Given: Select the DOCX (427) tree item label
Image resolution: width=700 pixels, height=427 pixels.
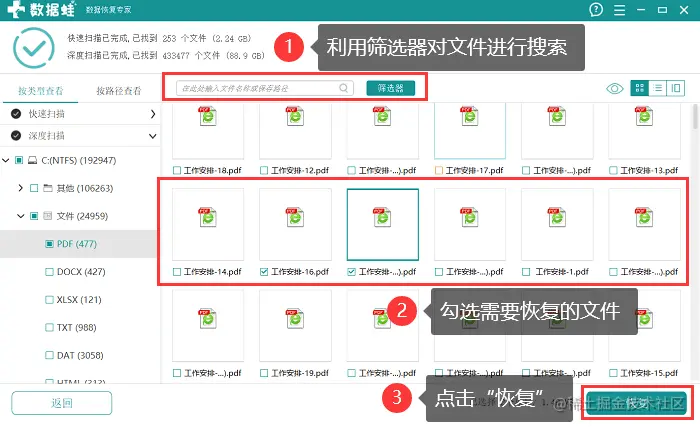Looking at the screenshot, I should pos(81,272).
